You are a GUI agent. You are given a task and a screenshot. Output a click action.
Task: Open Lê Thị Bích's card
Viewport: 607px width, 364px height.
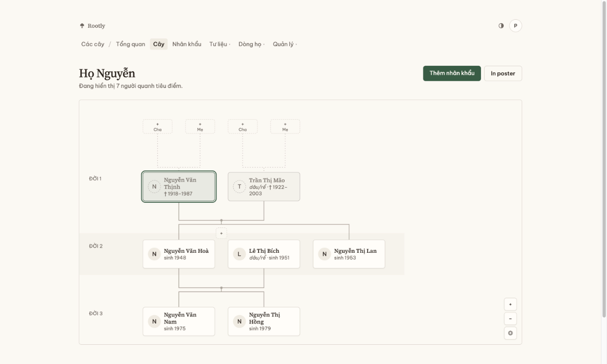pyautogui.click(x=264, y=254)
